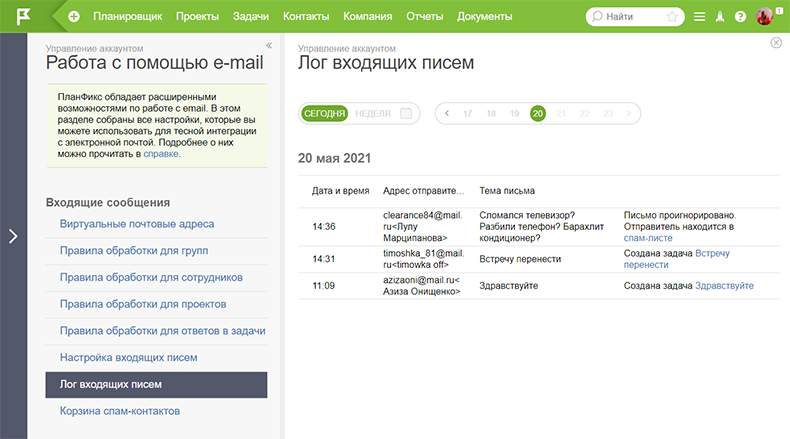Click the Тема письма column header

coord(507,191)
